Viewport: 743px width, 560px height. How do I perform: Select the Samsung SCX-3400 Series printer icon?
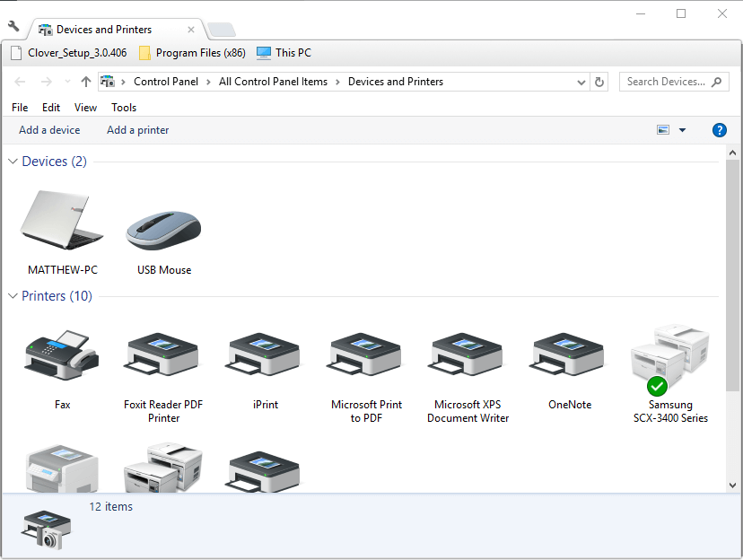670,359
